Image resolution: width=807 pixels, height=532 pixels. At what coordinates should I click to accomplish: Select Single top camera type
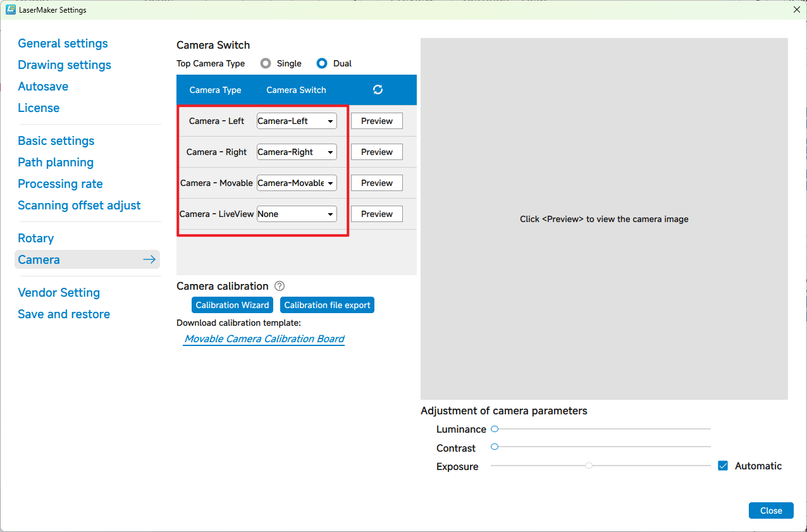[266, 63]
